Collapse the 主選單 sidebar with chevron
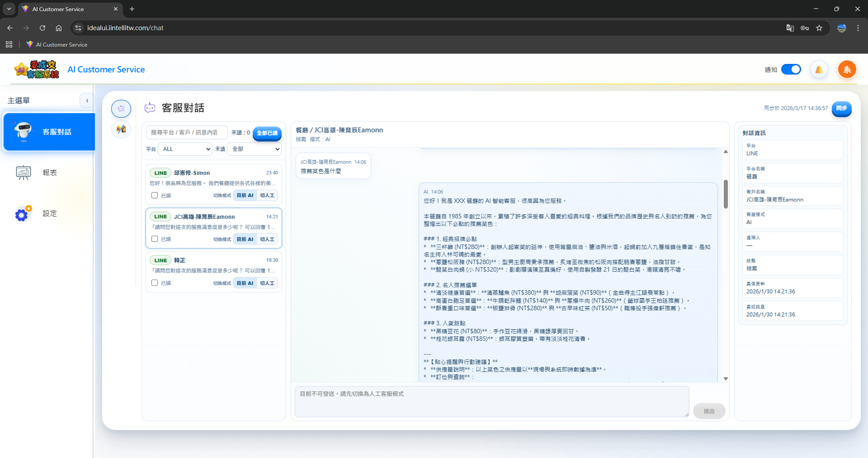The image size is (868, 458). 87,101
